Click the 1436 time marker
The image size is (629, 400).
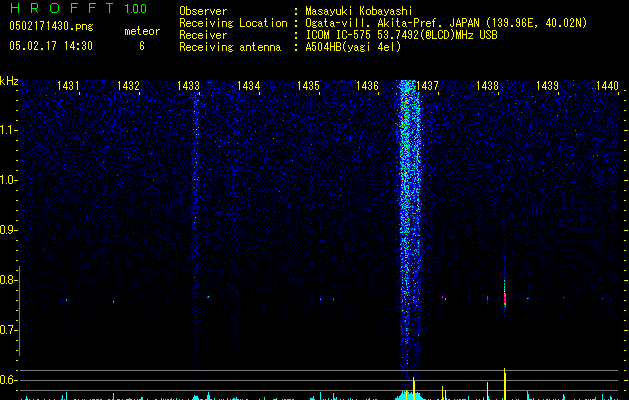pos(367,86)
